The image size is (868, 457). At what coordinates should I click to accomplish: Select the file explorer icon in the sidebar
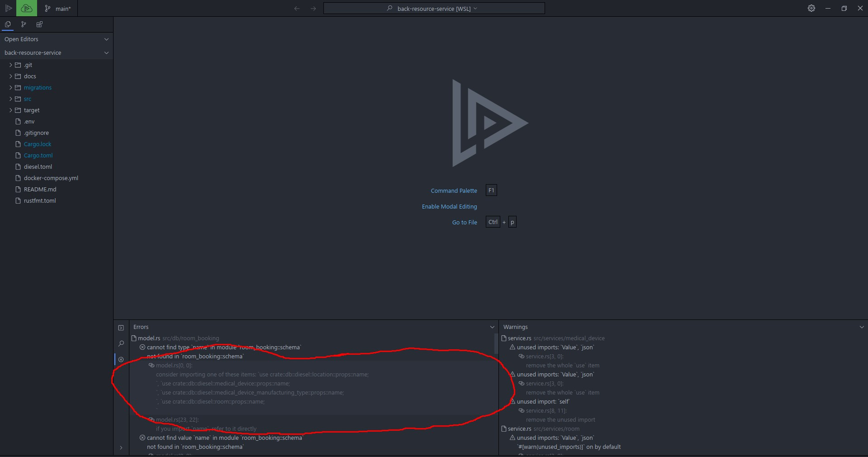(8, 24)
